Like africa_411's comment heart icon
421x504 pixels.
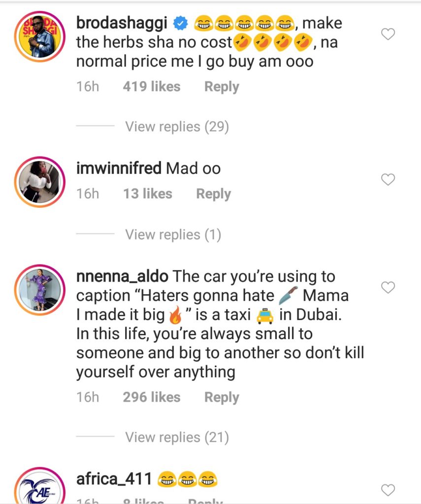point(389,490)
